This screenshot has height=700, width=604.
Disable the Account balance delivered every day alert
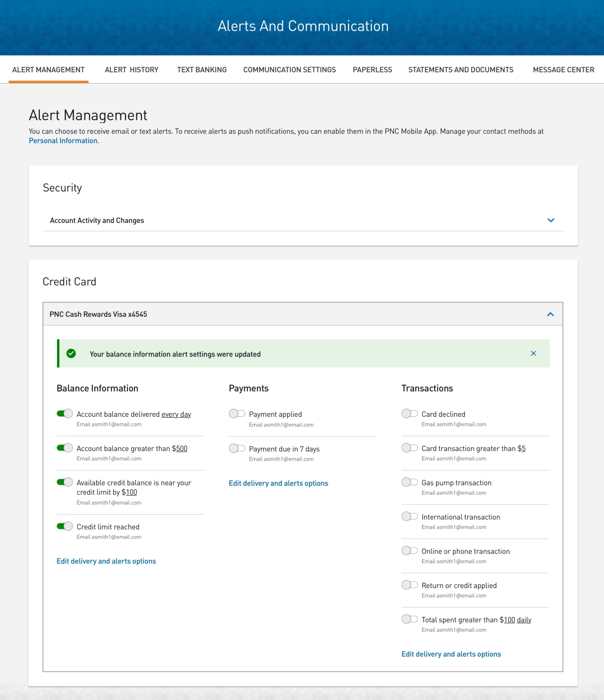coord(65,413)
